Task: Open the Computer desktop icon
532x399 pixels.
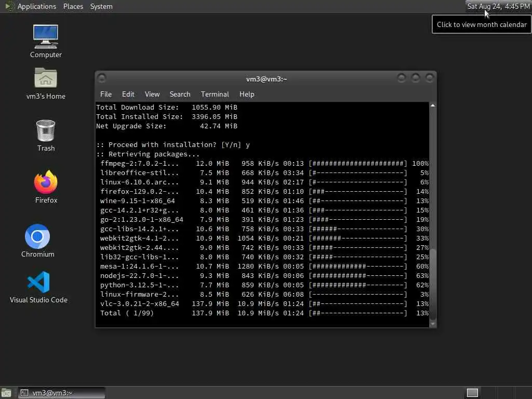Action: (x=46, y=42)
